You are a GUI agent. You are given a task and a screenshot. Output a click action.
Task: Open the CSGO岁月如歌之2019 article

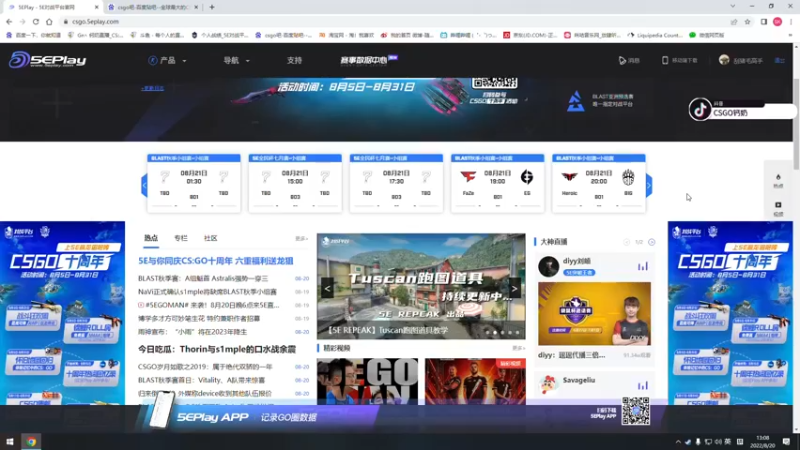pyautogui.click(x=205, y=367)
